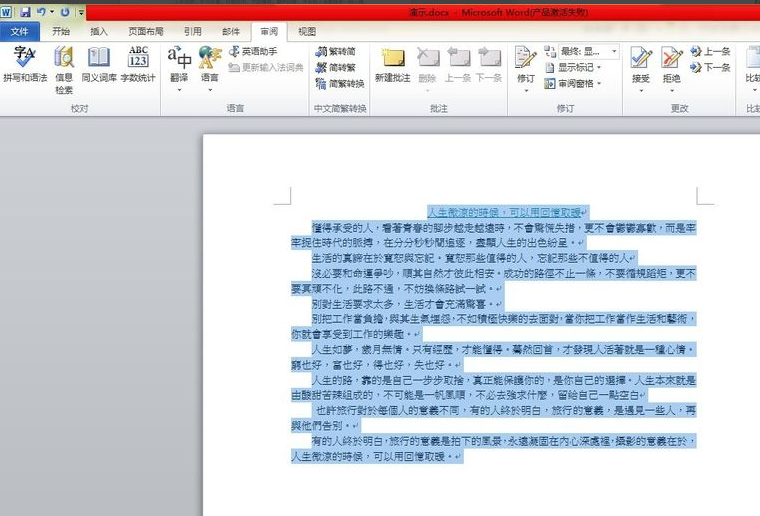Convert text with 简转繁
Viewport: 760px width, 516px height.
335,67
